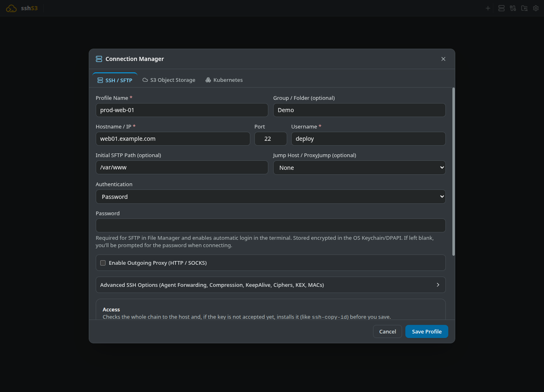Click the Group / Folder field containing Demo
Image resolution: width=544 pixels, height=392 pixels.
coord(360,110)
